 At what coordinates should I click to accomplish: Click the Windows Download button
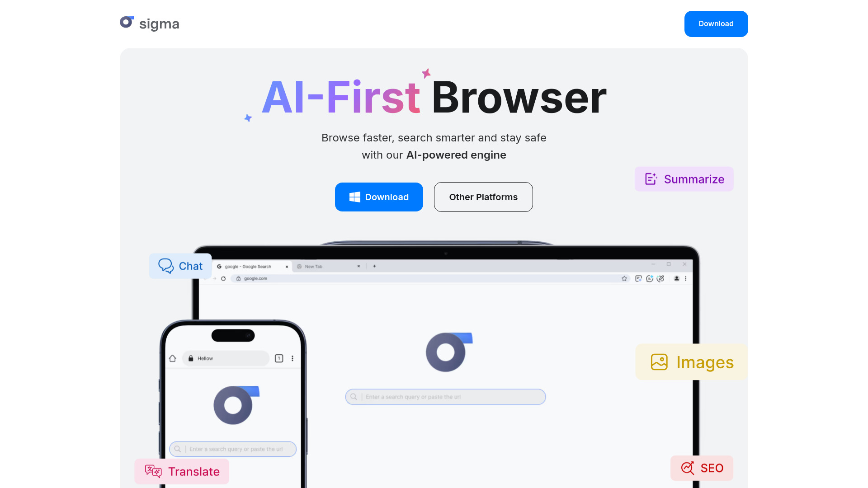click(x=378, y=197)
